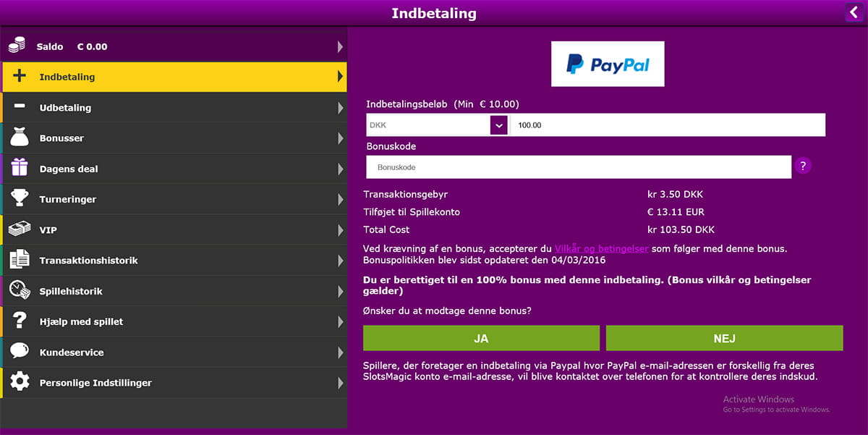Open Hjælp med spillet
The width and height of the screenshot is (868, 435).
pos(174,321)
